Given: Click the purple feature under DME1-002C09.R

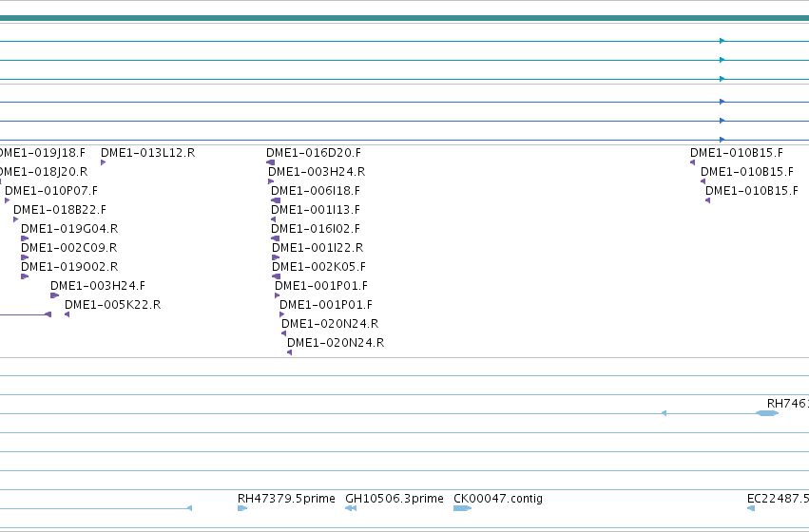Looking at the screenshot, I should pos(25,257).
